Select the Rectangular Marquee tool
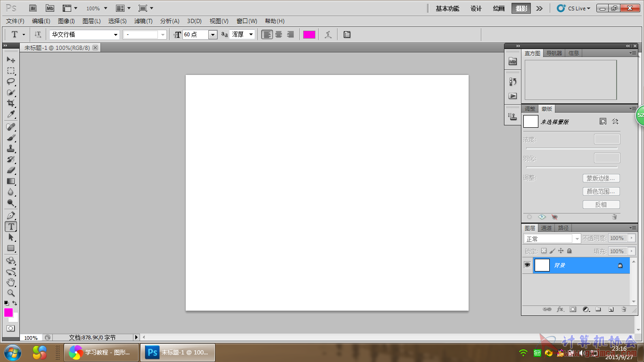 (11, 71)
